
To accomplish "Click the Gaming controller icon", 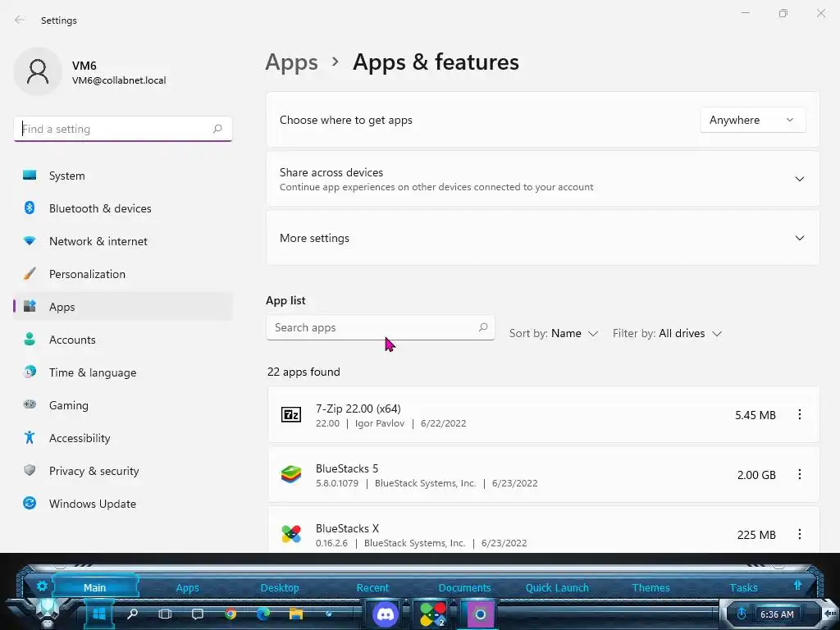I will click(30, 404).
